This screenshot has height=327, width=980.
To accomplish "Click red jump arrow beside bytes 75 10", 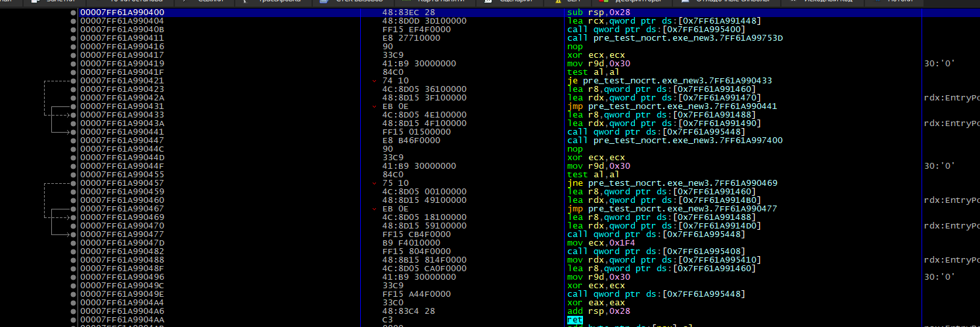I will [x=374, y=183].
